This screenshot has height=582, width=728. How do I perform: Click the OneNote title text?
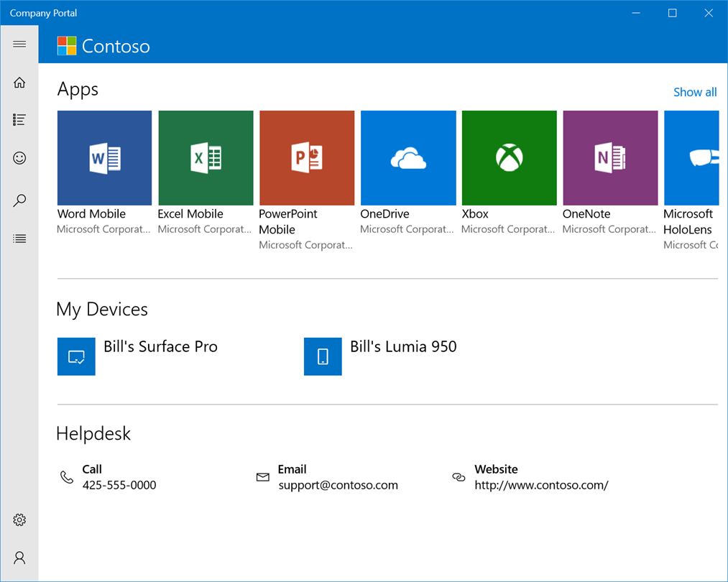[x=586, y=214]
